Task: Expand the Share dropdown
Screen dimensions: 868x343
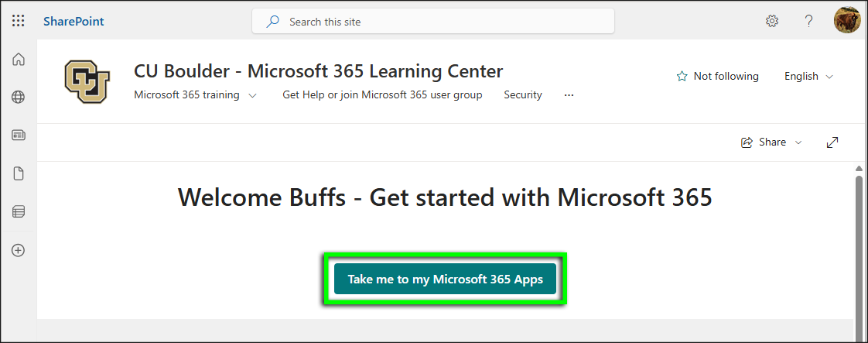Action: pyautogui.click(x=771, y=142)
